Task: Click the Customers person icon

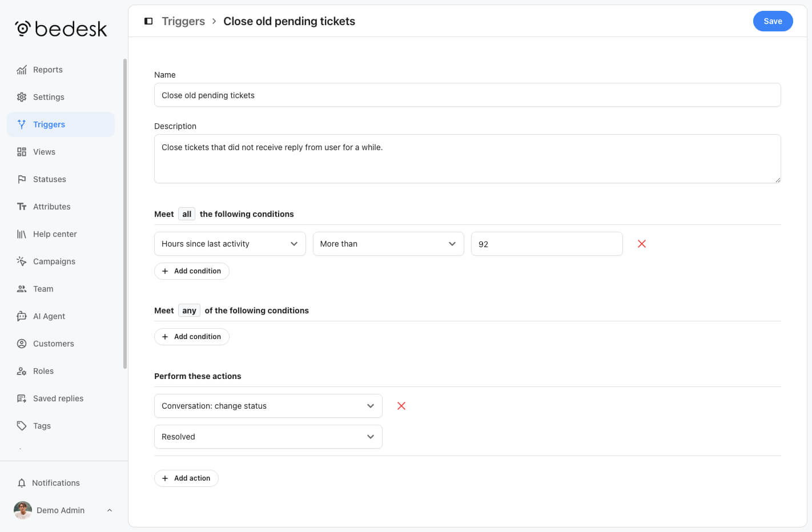Action: 22,344
